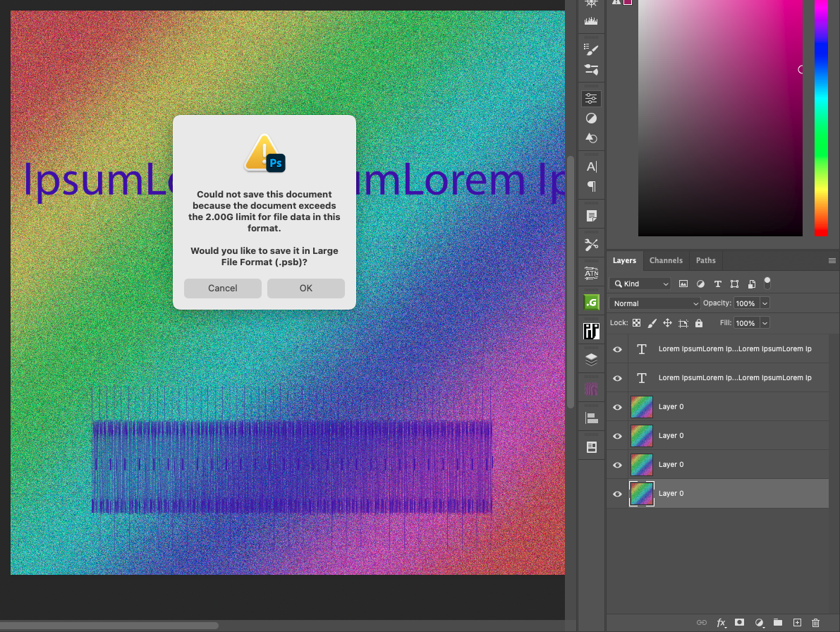Screen dimensions: 840x632
Task: Open the Histogram panel
Action: tap(591, 20)
